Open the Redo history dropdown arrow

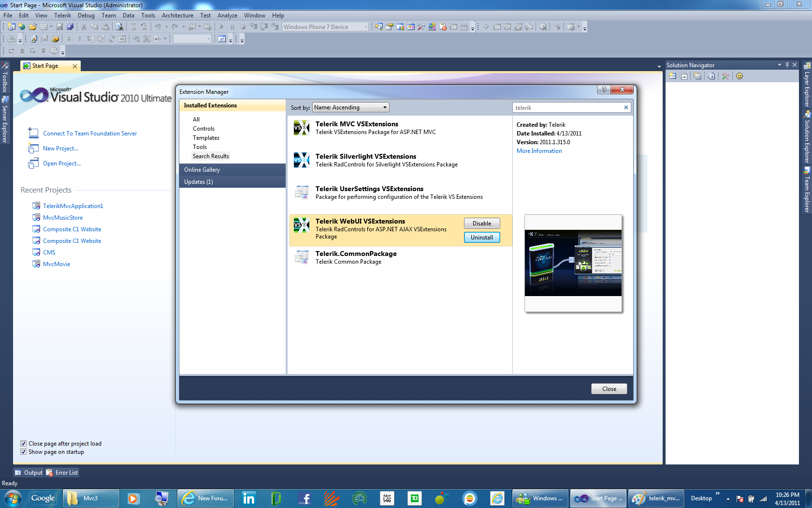point(184,27)
